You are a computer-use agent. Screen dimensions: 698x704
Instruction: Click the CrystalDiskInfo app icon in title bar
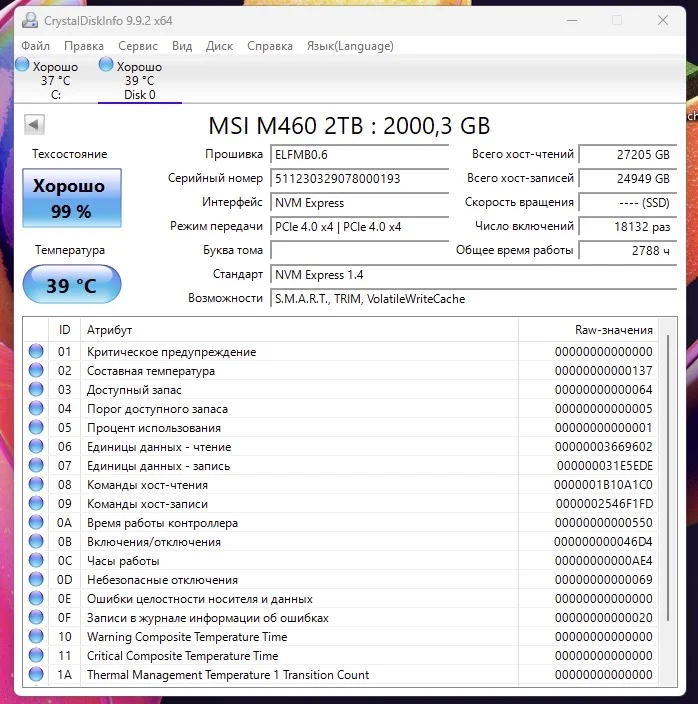pyautogui.click(x=30, y=20)
